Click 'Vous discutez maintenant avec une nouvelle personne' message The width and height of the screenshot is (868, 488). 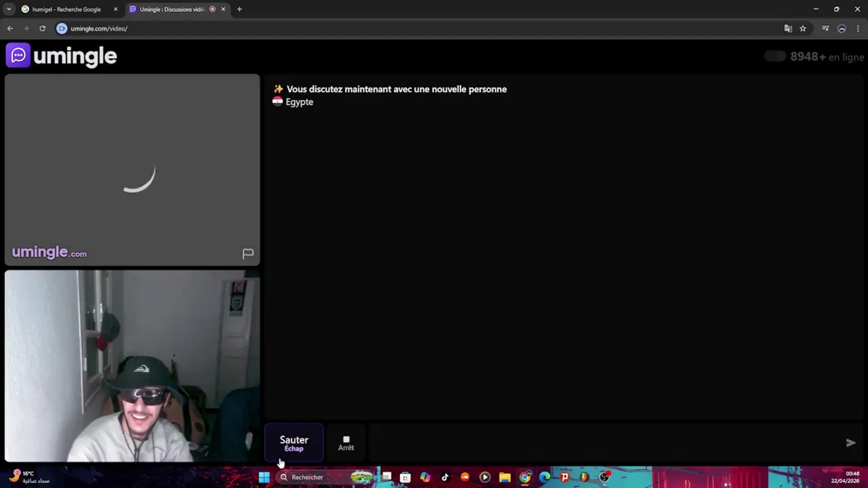click(x=397, y=89)
